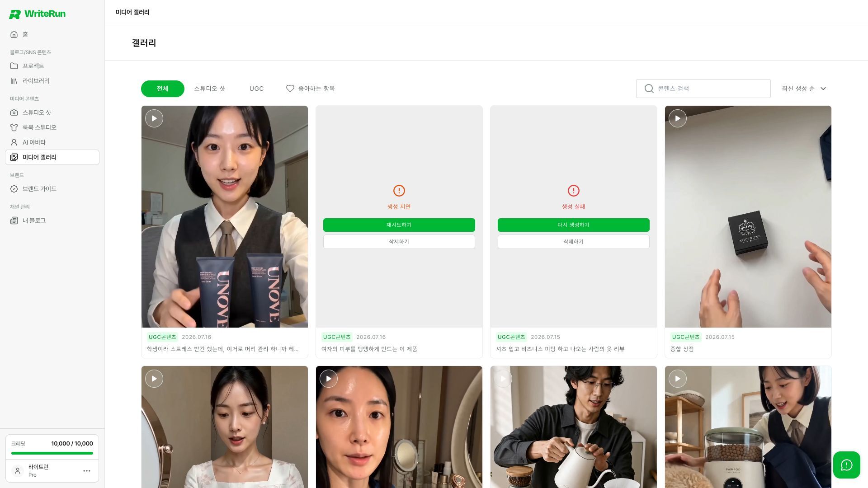This screenshot has height=488, width=868.
Task: Open the three-dot menu beside 라이트런
Action: (x=87, y=471)
